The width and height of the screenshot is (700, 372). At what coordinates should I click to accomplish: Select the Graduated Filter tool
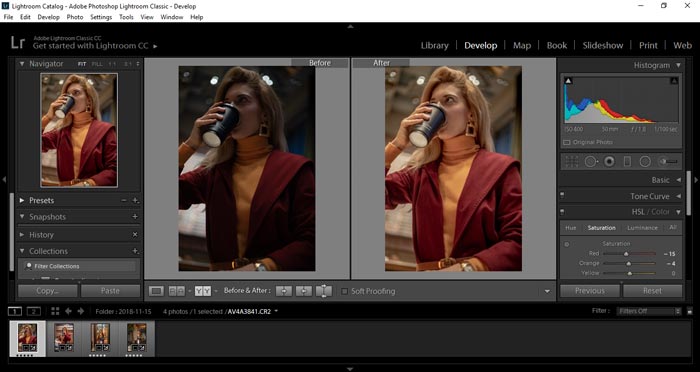627,162
